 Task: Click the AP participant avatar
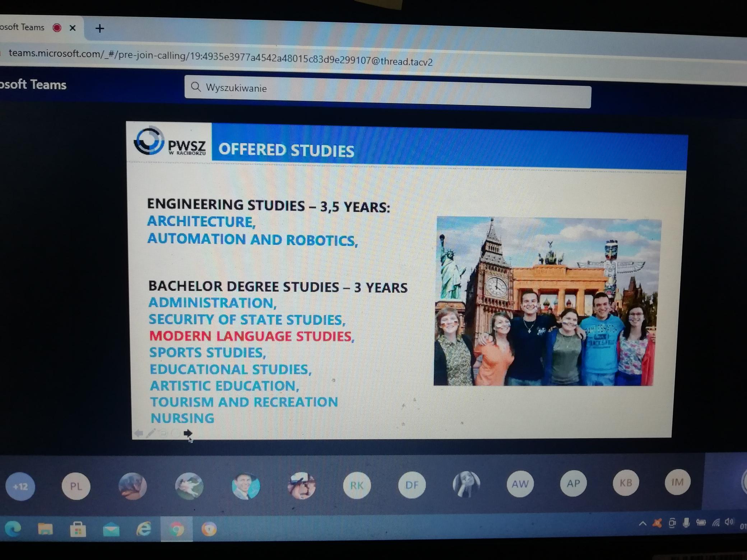tap(573, 483)
